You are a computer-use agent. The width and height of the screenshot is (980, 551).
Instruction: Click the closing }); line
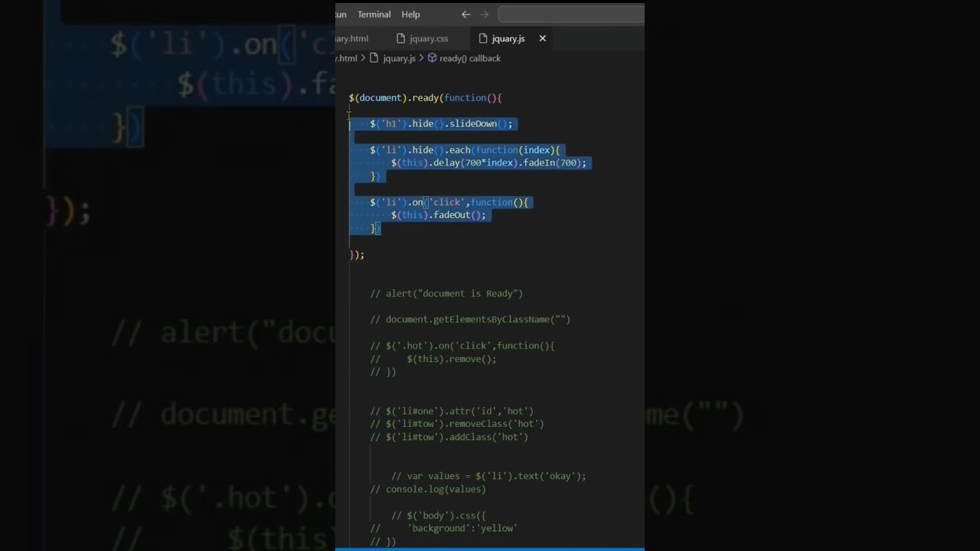(x=357, y=254)
